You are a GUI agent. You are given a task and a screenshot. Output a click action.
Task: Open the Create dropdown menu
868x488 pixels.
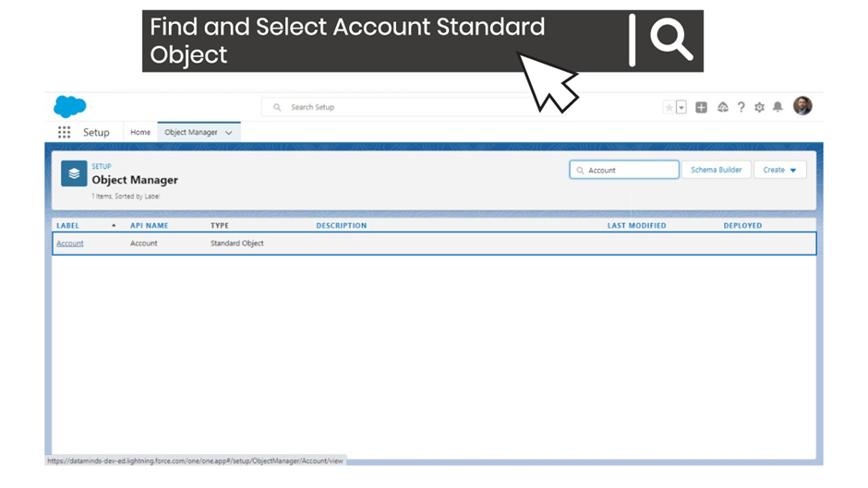[779, 170]
